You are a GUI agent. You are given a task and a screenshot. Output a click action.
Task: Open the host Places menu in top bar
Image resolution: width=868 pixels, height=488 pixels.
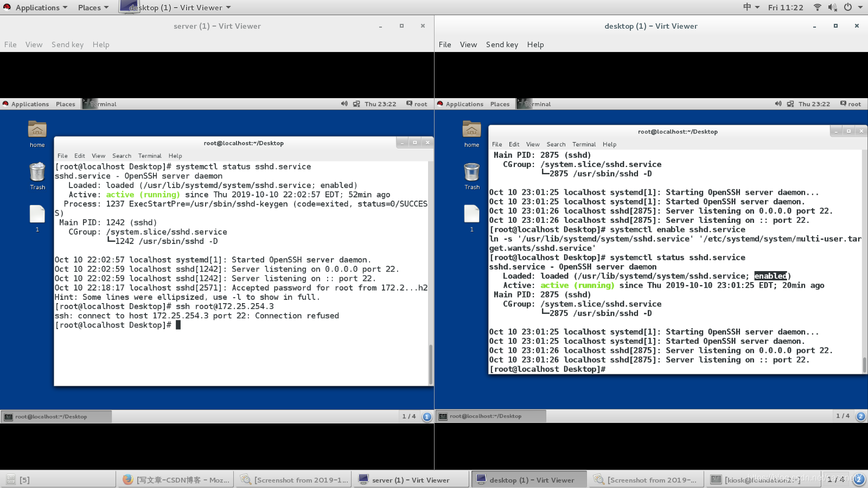pyautogui.click(x=93, y=8)
